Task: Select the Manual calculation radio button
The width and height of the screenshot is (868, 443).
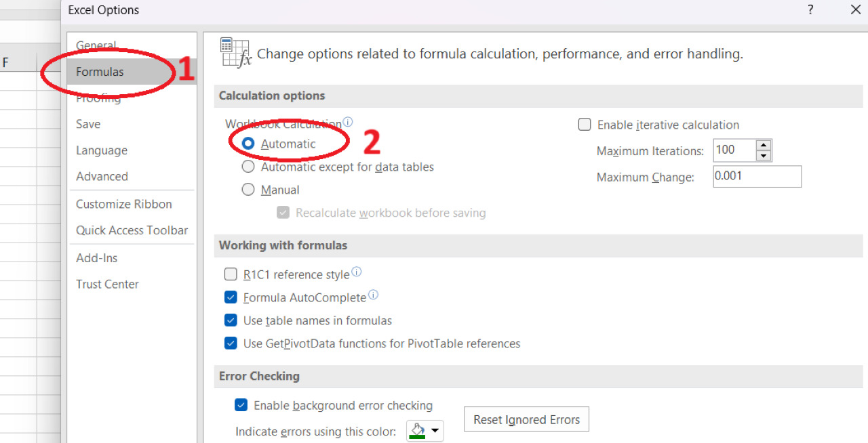Action: 248,190
